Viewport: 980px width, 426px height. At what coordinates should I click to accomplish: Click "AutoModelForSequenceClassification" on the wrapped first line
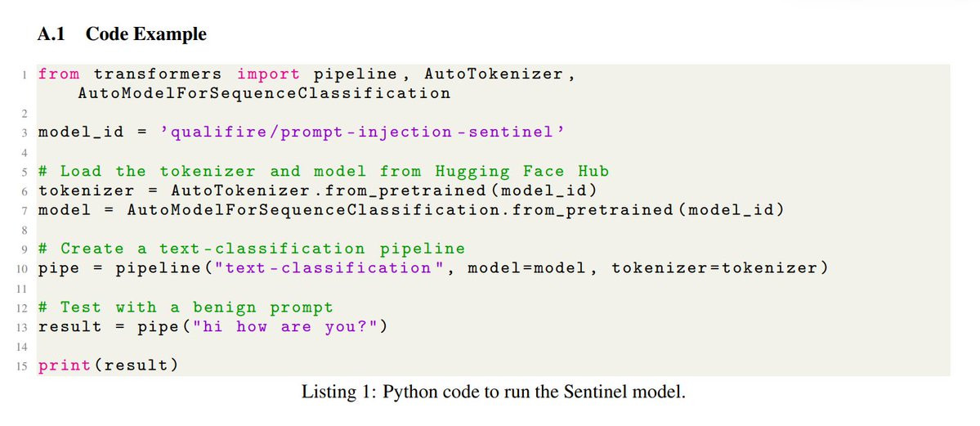tap(263, 93)
